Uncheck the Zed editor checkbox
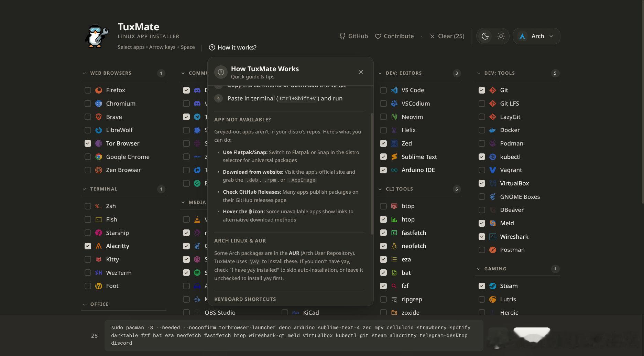The image size is (644, 356). (383, 143)
